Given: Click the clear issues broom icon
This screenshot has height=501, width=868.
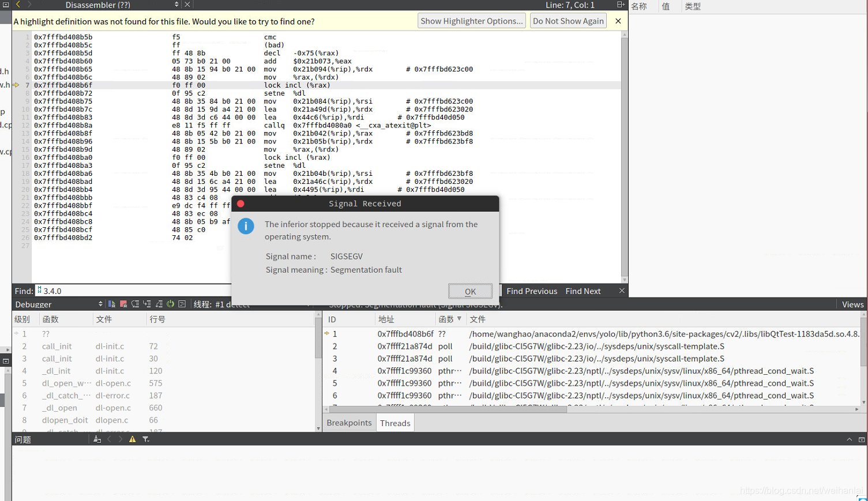Looking at the screenshot, I should pyautogui.click(x=97, y=439).
